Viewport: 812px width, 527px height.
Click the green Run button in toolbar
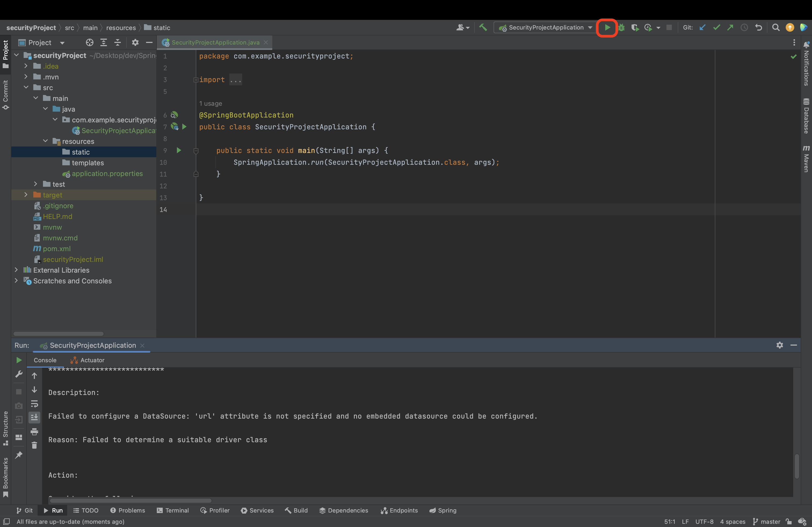607,28
